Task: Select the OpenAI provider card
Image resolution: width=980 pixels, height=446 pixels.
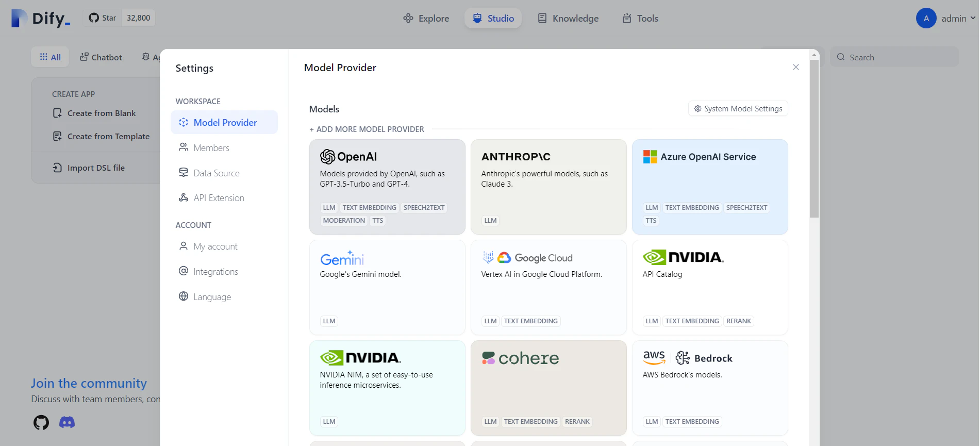Action: point(387,187)
